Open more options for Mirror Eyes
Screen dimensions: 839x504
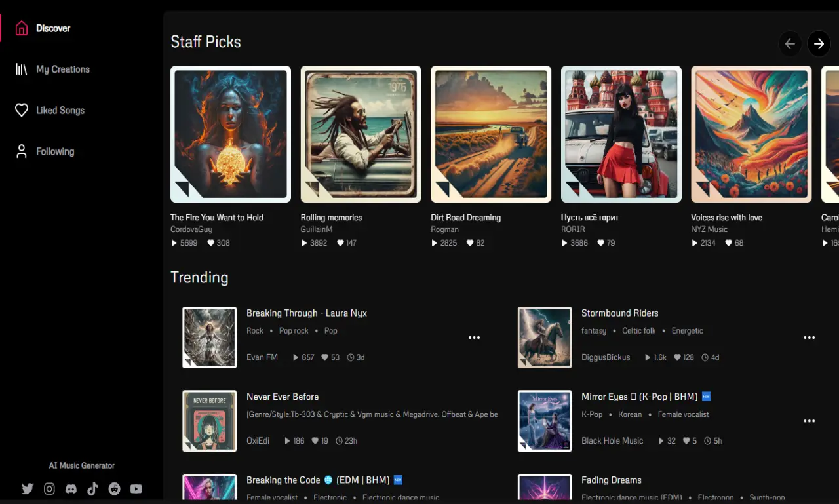[810, 421]
